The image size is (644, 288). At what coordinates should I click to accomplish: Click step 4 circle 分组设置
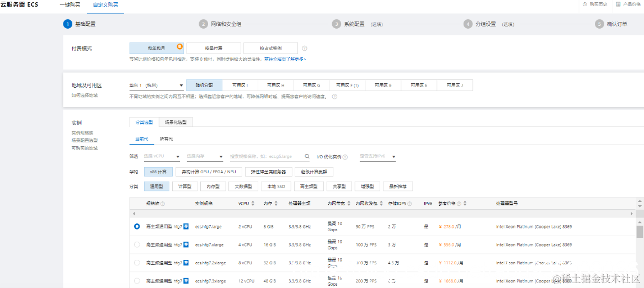coord(468,24)
